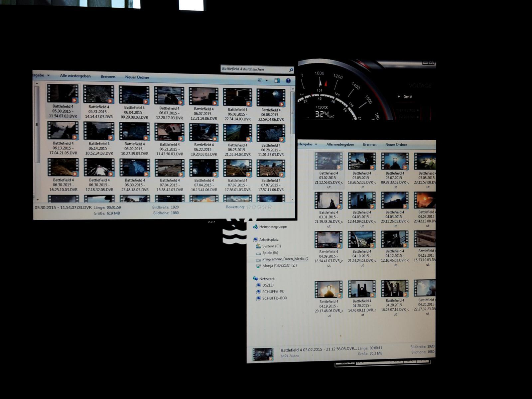Select Netzwerk in the navigation pane
The width and height of the screenshot is (532, 399).
(267, 279)
